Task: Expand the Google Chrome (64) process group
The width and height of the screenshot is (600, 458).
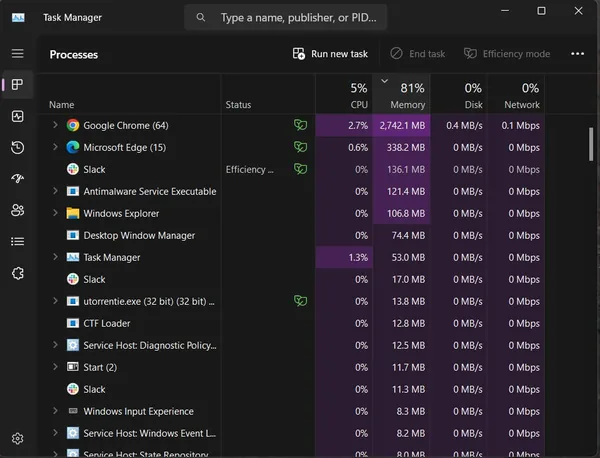Action: (x=55, y=125)
